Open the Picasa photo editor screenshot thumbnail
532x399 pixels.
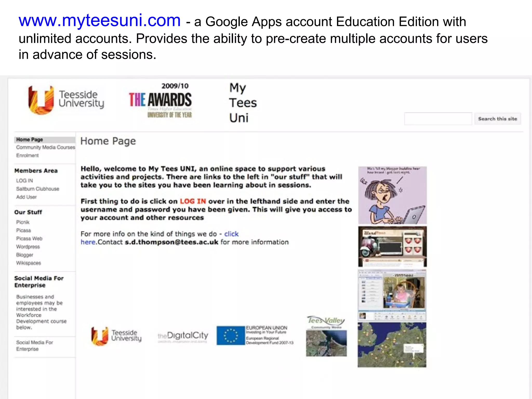392,295
